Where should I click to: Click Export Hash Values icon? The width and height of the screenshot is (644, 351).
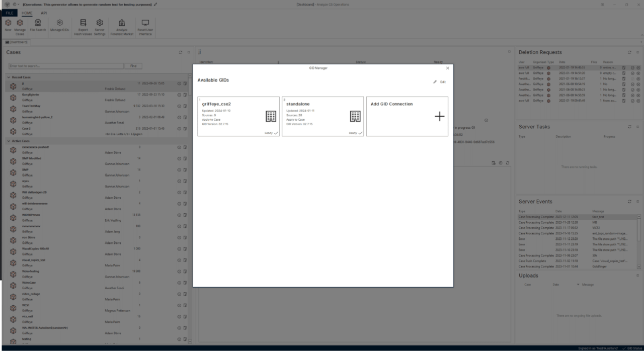[x=83, y=23]
